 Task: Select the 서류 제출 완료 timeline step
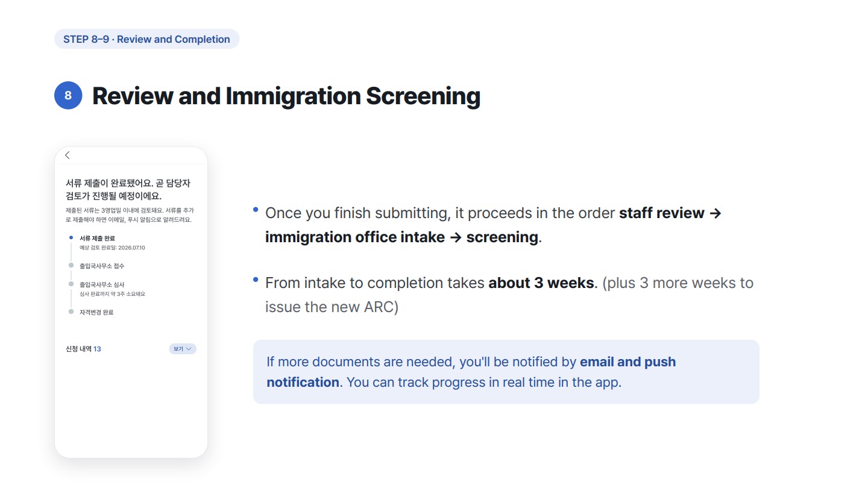(x=97, y=238)
